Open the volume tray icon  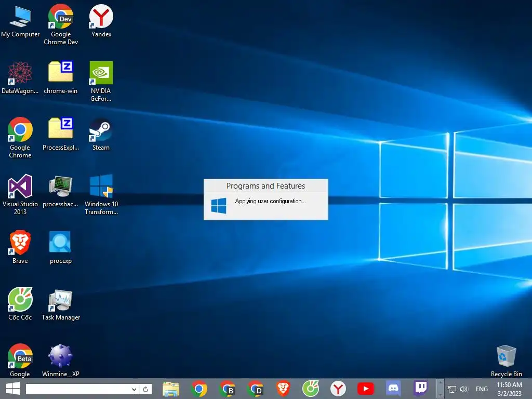coord(464,389)
